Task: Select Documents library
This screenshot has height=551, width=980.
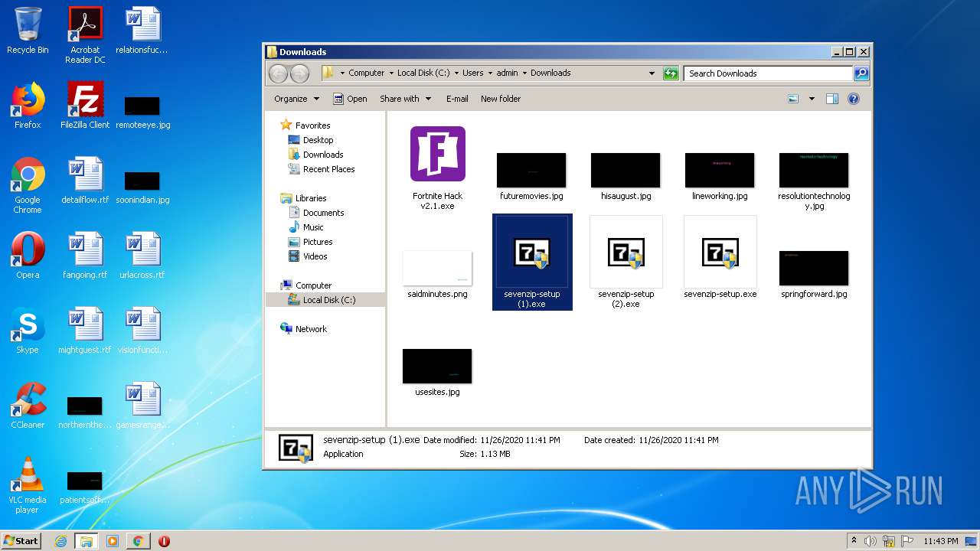Action: click(x=316, y=213)
